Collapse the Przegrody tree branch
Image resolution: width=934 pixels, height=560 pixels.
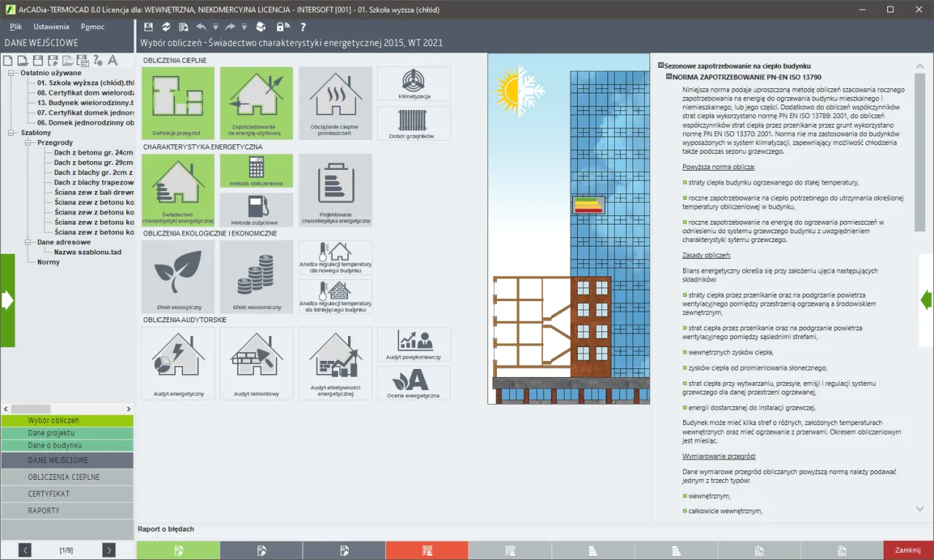[x=28, y=143]
